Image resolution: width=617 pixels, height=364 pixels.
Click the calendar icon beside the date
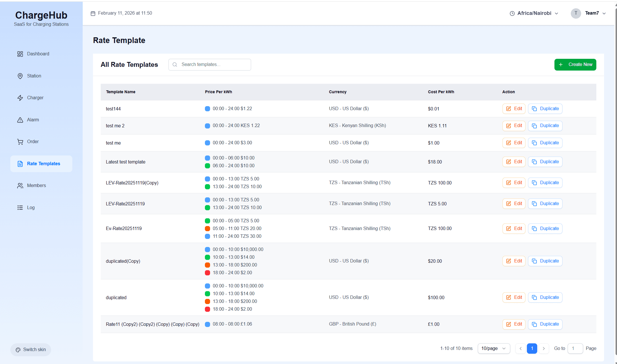[93, 13]
